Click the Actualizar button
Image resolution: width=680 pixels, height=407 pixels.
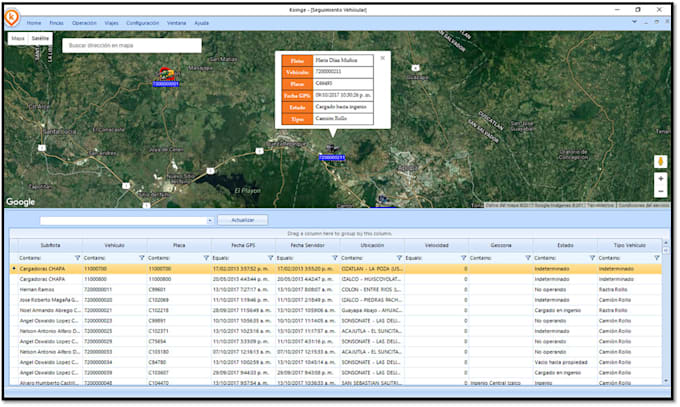pos(242,220)
